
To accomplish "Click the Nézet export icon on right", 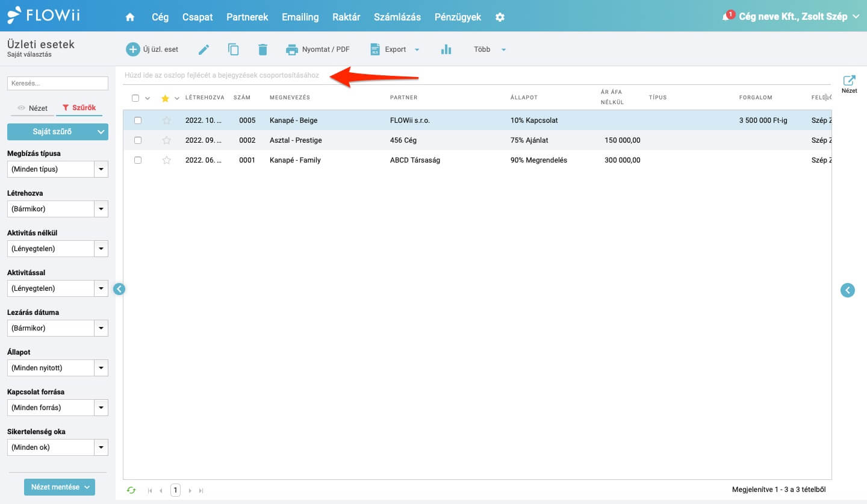I will (x=850, y=84).
